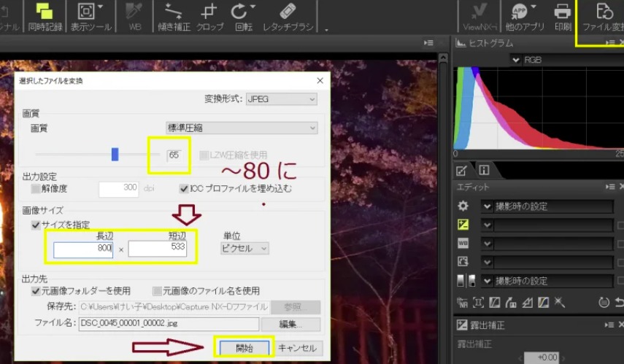Viewport: 624px width, 364px height.
Task: Click the Cancel (キャンセル) button
Action: (x=298, y=348)
